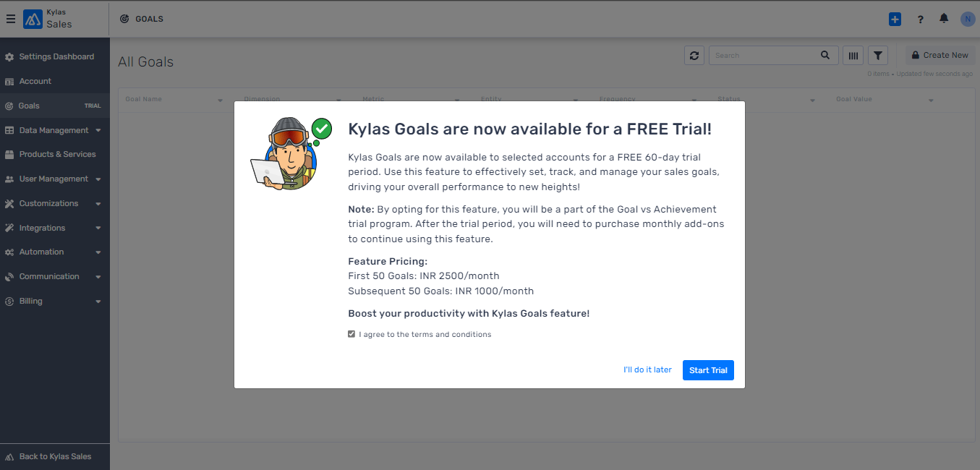Click the Billing dollar icon
Image resolution: width=980 pixels, height=470 pixels.
point(9,302)
